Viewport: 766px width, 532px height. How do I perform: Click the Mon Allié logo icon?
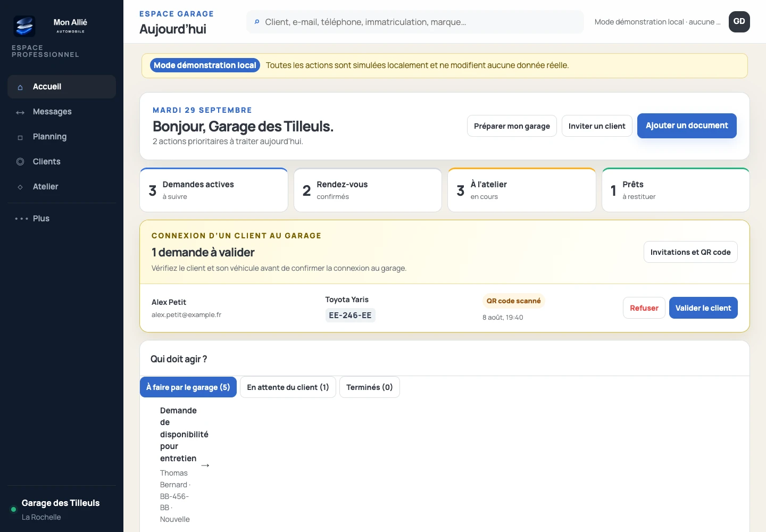point(24,26)
